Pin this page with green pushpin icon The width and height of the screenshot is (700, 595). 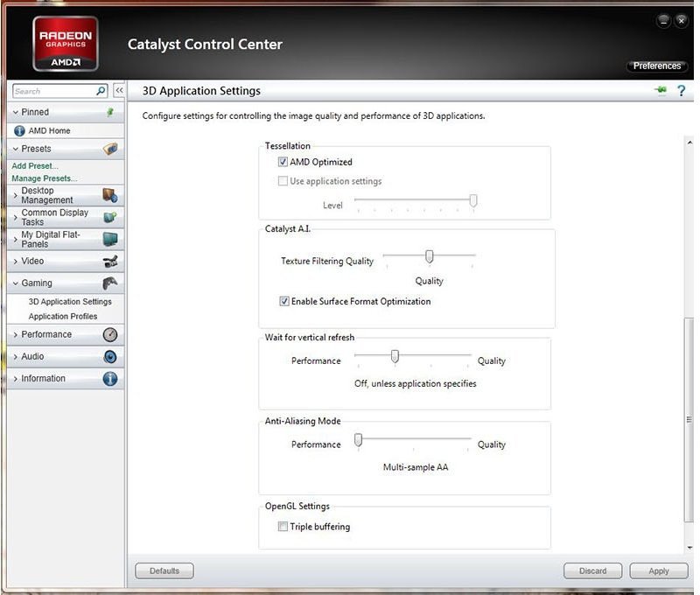click(x=661, y=90)
